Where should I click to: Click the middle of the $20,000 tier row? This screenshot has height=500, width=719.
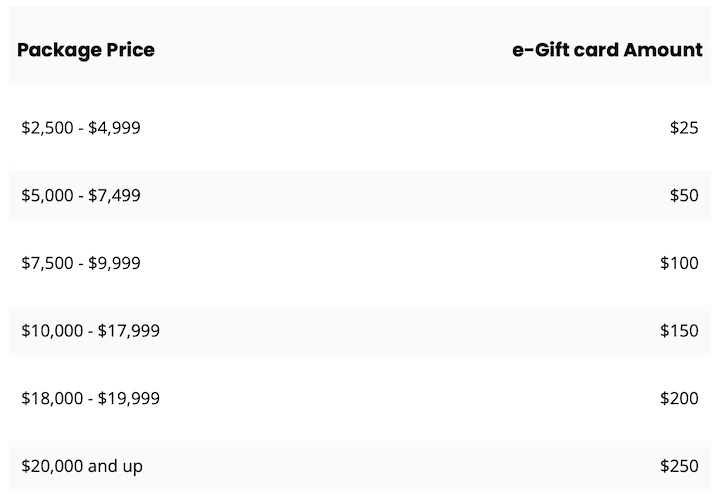click(x=360, y=466)
